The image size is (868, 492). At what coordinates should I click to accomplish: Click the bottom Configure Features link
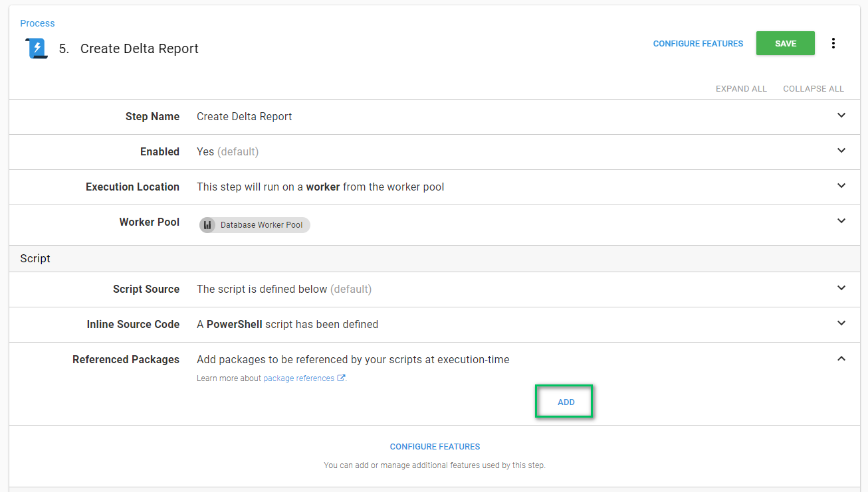[x=435, y=447]
